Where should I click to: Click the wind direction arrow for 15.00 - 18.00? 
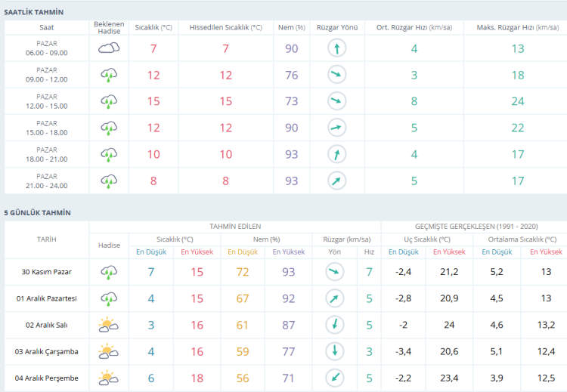pyautogui.click(x=337, y=128)
